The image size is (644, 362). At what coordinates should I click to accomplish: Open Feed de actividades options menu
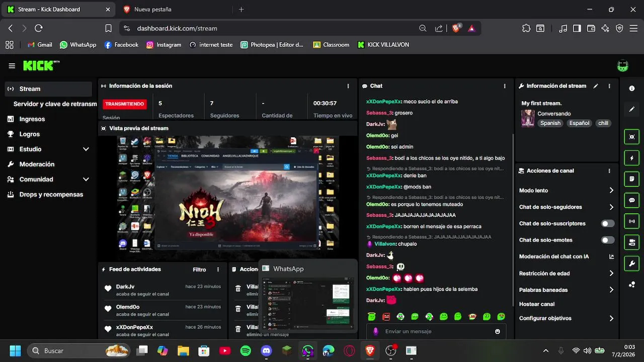(218, 269)
